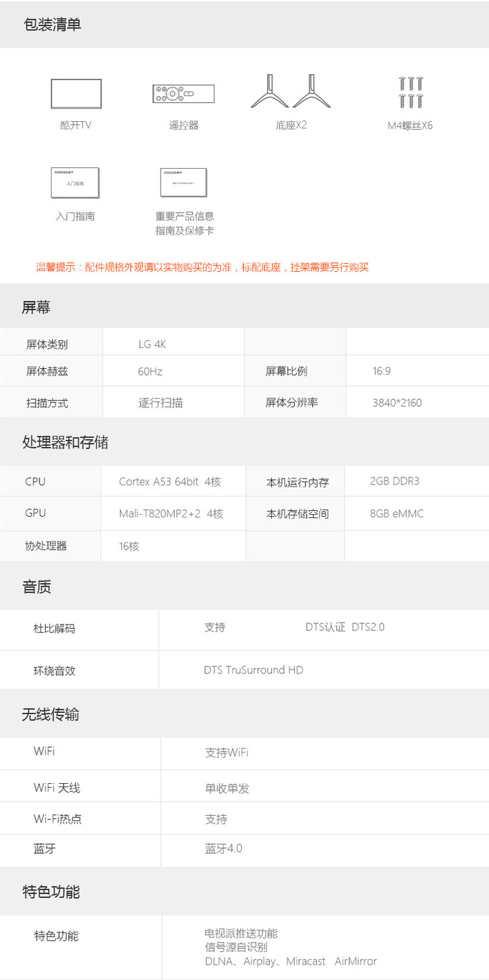The width and height of the screenshot is (489, 980).
Task: Open the 入门指南 booklet icon
Action: 75,182
